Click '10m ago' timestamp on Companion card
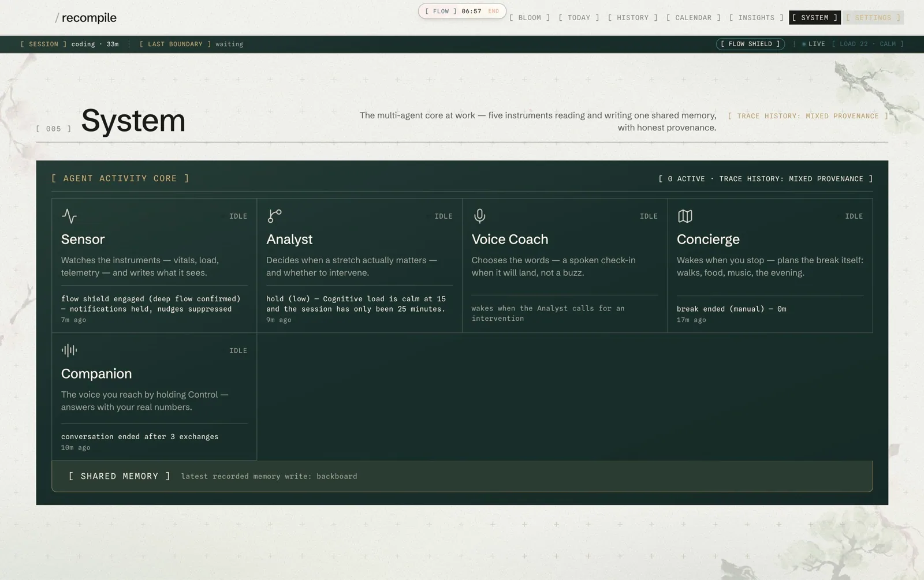Image resolution: width=924 pixels, height=580 pixels. click(x=76, y=448)
